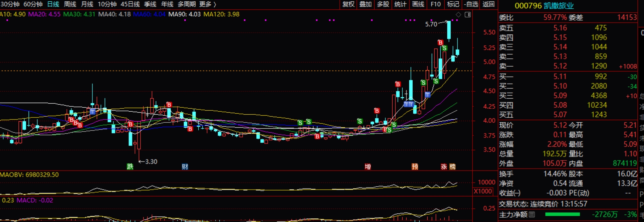This screenshot has height=222, width=644.
Task: Open the 多周期 multi-period view
Action: tap(187, 4)
